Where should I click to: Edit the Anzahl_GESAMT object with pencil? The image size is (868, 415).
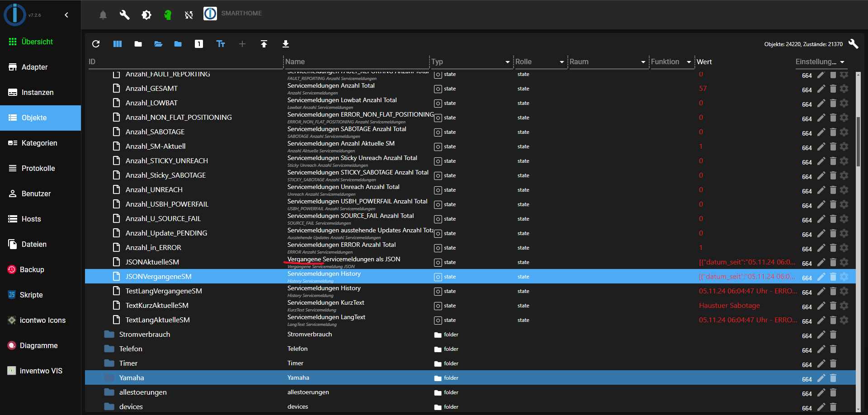coord(821,89)
